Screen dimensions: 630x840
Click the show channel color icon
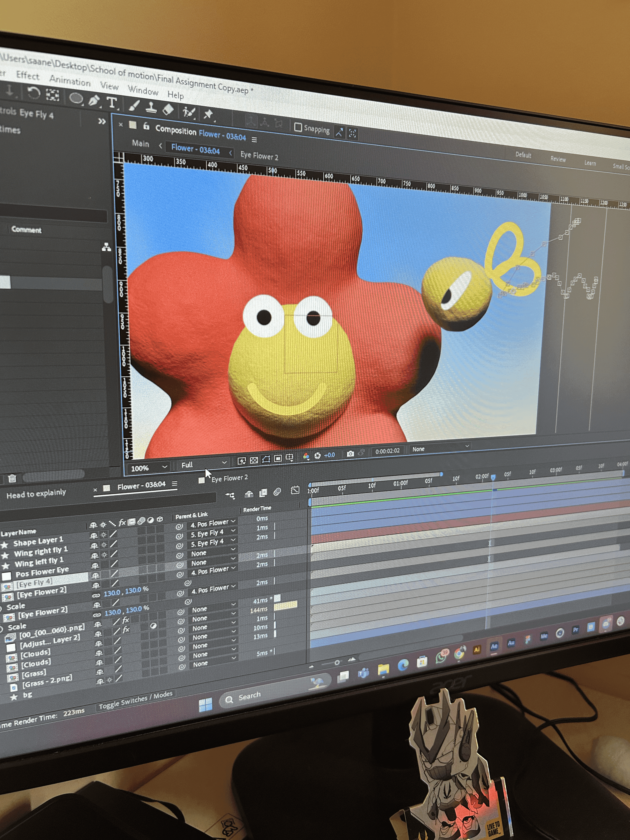(x=306, y=456)
